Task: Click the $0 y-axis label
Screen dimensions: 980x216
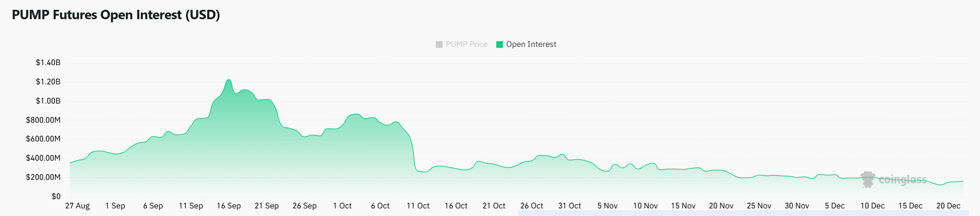Action: [56, 196]
